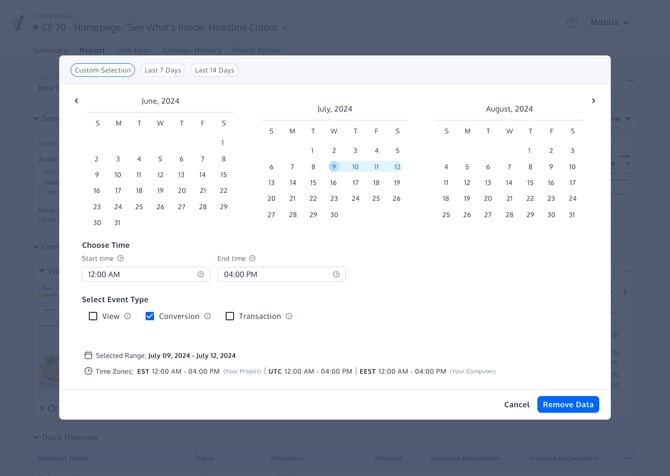Open the clock picker in End time field
This screenshot has height=476, width=670.
(x=336, y=274)
